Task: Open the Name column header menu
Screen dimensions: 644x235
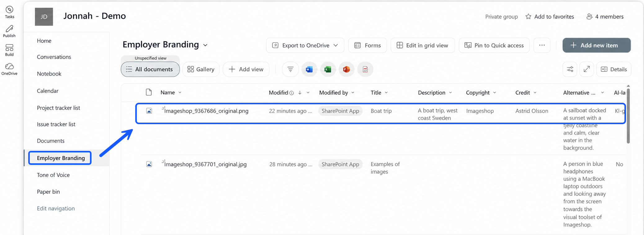Action: pyautogui.click(x=180, y=93)
